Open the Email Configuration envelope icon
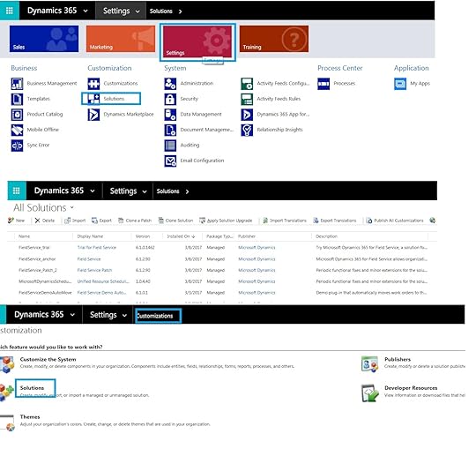The height and width of the screenshot is (449, 476). point(170,161)
